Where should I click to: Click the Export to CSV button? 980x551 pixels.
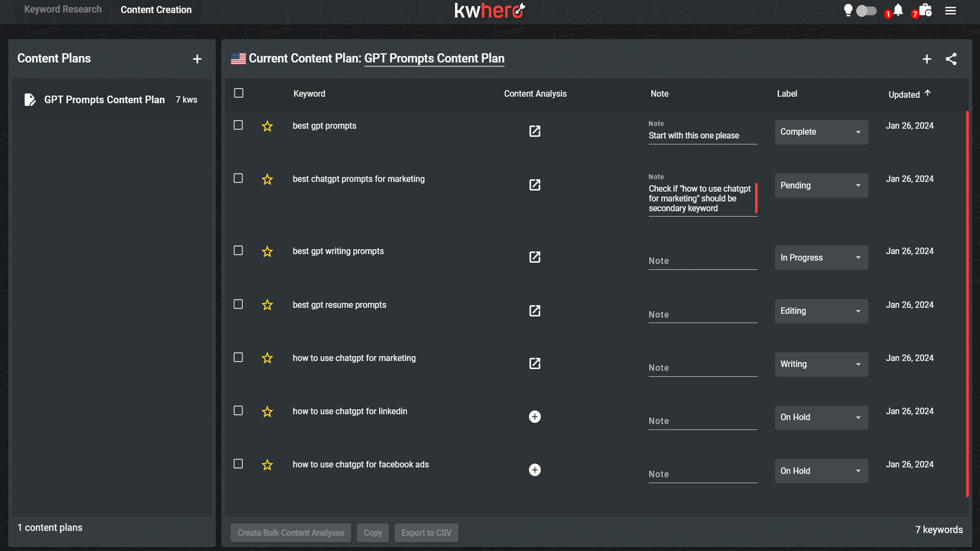click(426, 532)
